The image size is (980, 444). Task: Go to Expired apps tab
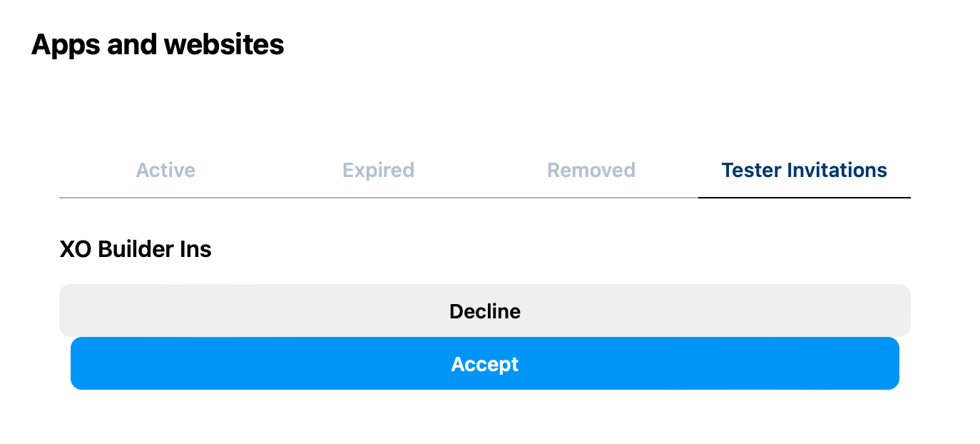(x=378, y=171)
